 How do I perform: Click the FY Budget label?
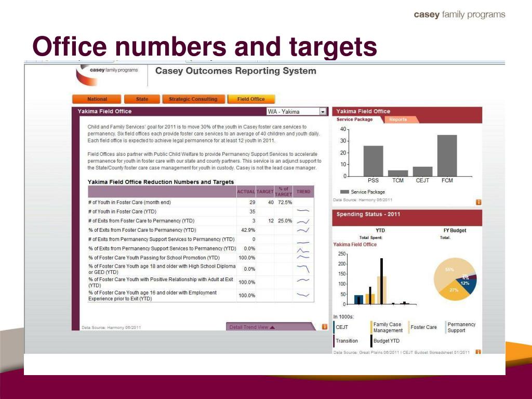coord(455,230)
